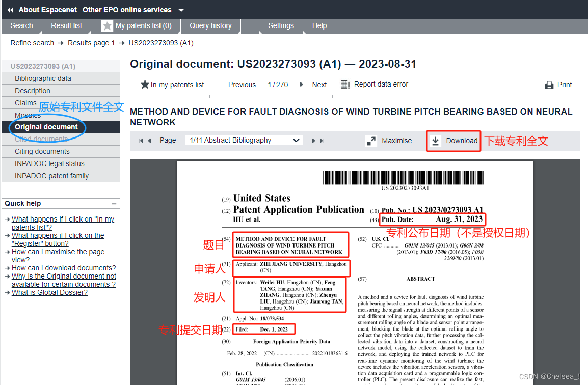The width and height of the screenshot is (588, 385).
Task: Open How can I download documents link
Action: 64,268
